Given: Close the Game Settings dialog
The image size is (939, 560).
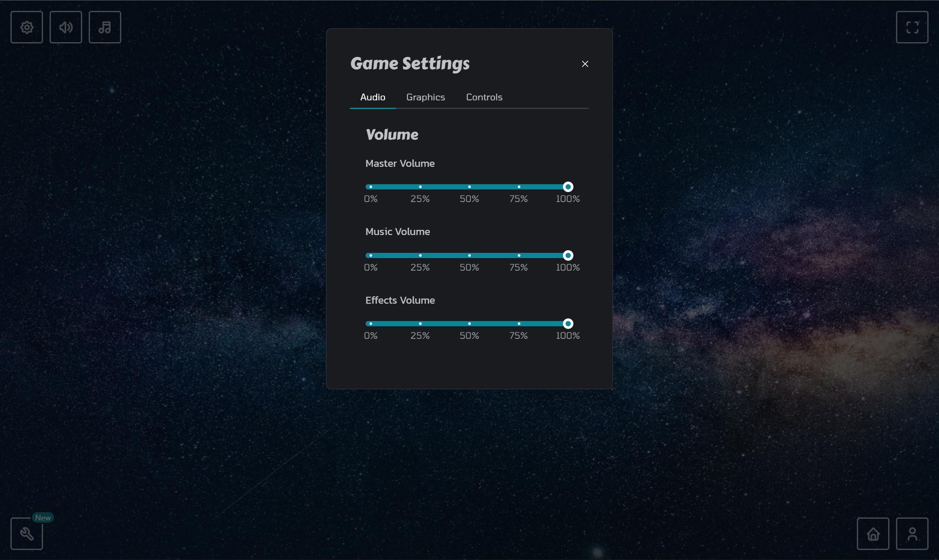Looking at the screenshot, I should 585,64.
